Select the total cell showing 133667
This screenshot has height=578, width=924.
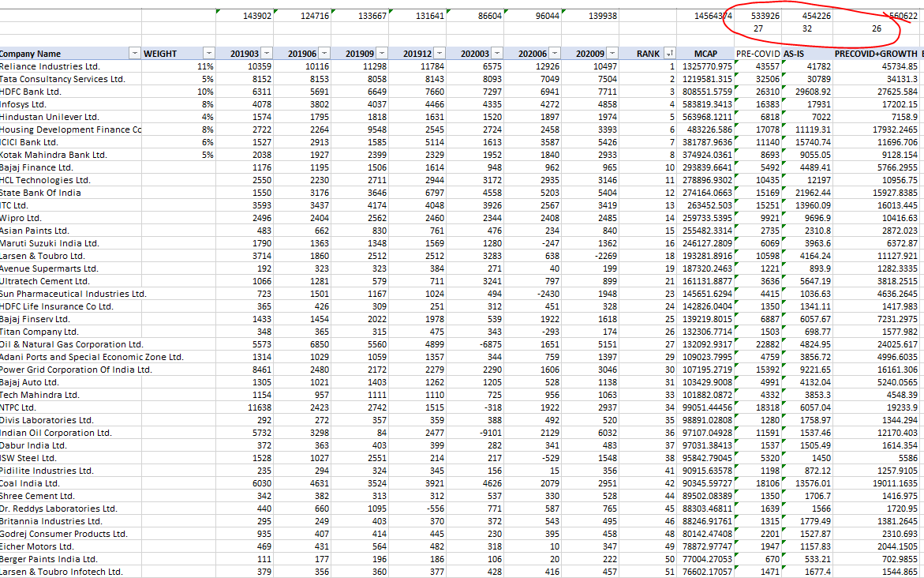360,16
